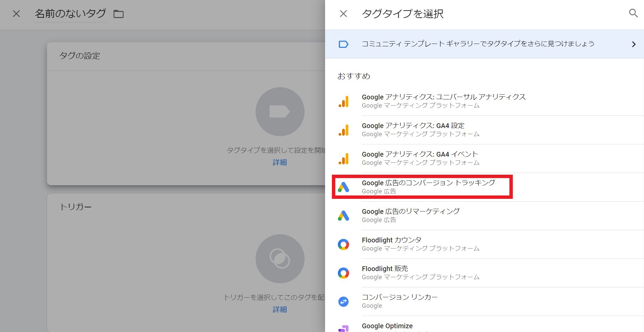The height and width of the screenshot is (332, 644).
Task: Click the Google Ads conversion tracking icon
Action: [x=343, y=187]
